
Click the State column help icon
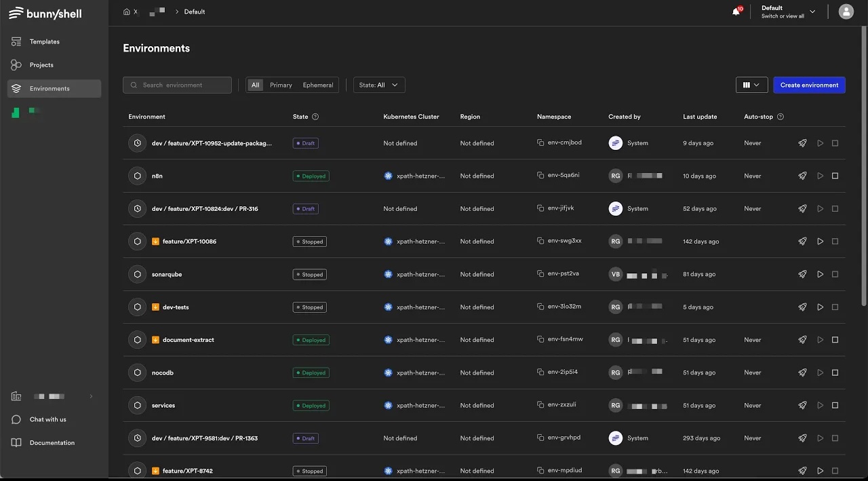(x=315, y=117)
